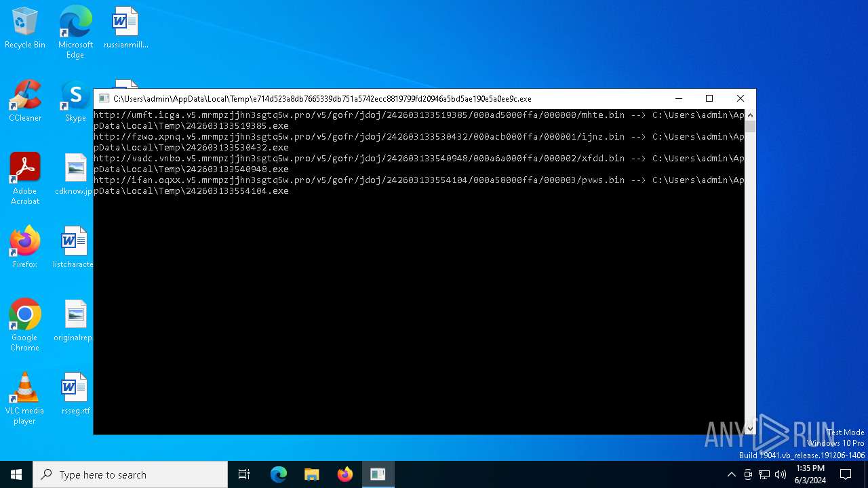Open CCleaner desktop shortcut

pos(25,102)
